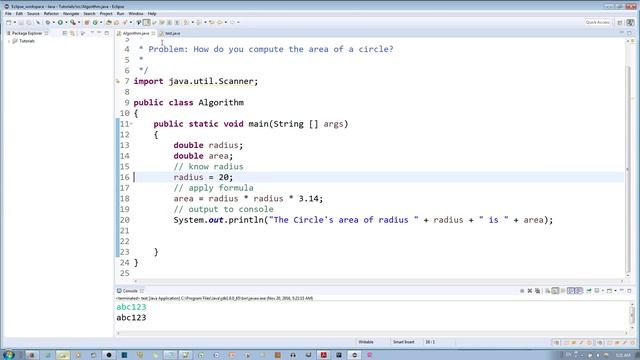Click the Save toolbar icon

(x=21, y=22)
